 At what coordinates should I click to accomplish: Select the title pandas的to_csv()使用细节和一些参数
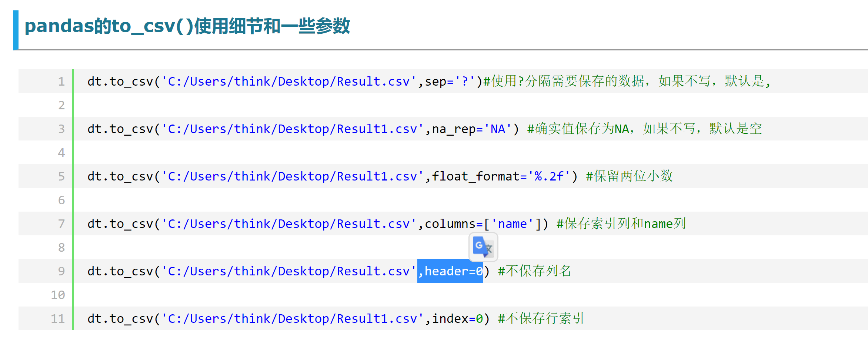point(187,27)
